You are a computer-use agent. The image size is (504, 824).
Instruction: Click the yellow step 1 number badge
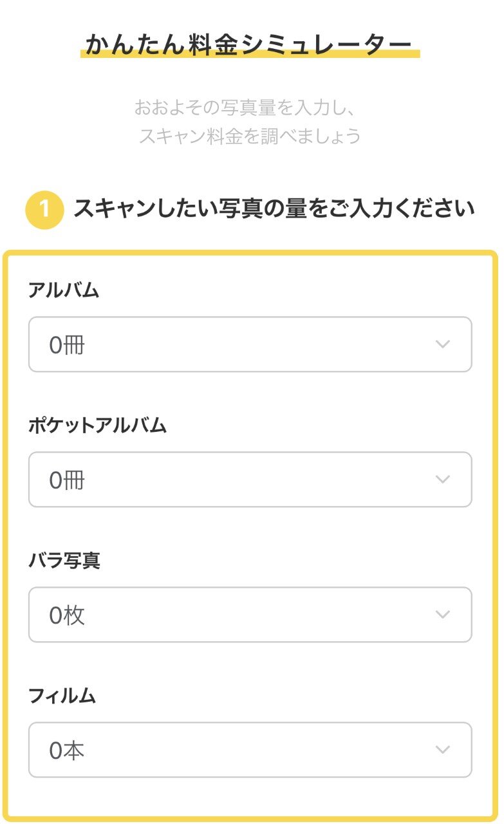click(44, 210)
